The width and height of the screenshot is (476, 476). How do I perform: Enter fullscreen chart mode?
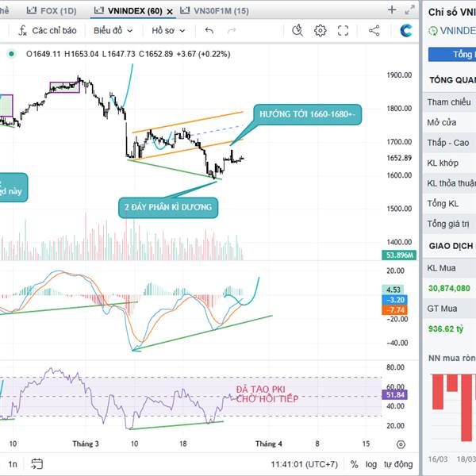click(x=344, y=30)
